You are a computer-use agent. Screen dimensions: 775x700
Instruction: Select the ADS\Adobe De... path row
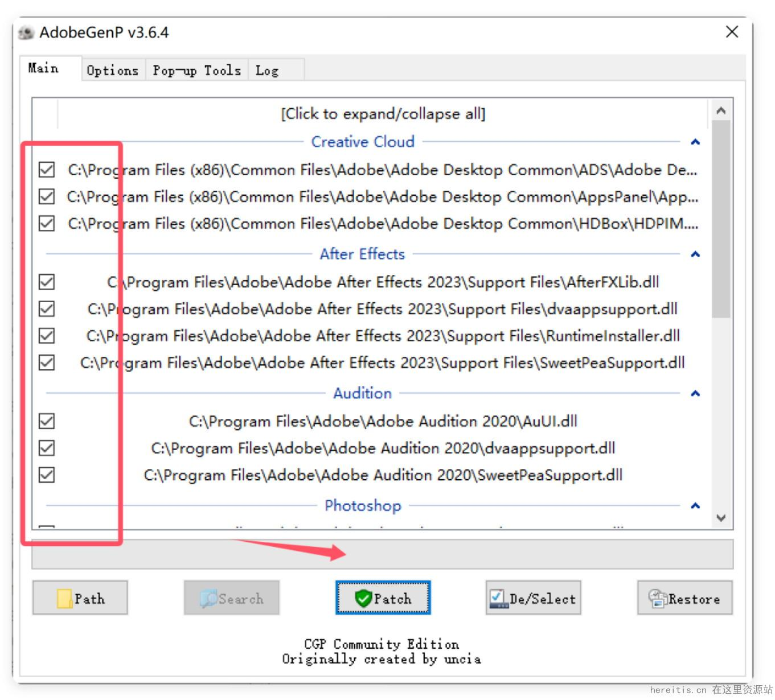[383, 170]
